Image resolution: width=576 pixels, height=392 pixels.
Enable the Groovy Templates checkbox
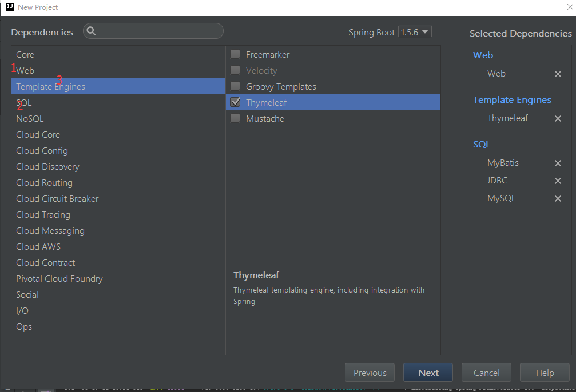(x=235, y=86)
